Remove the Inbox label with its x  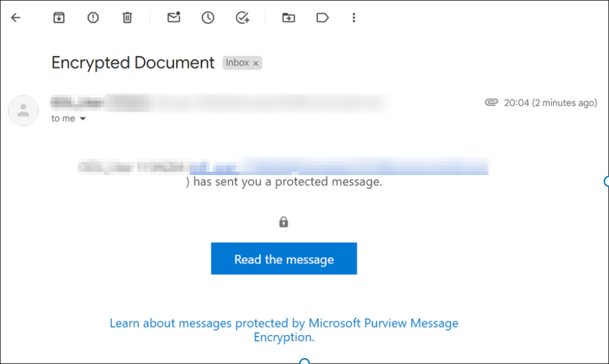[256, 63]
